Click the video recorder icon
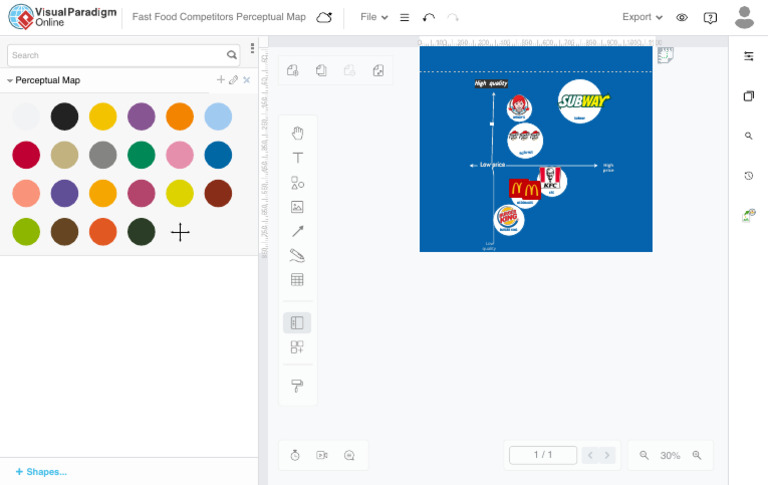This screenshot has height=485, width=768. 322,455
